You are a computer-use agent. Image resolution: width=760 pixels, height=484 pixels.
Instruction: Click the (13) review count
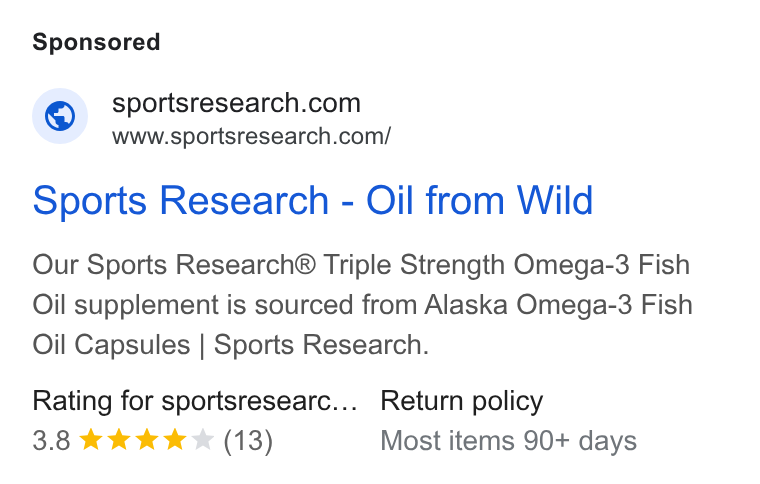coord(248,441)
